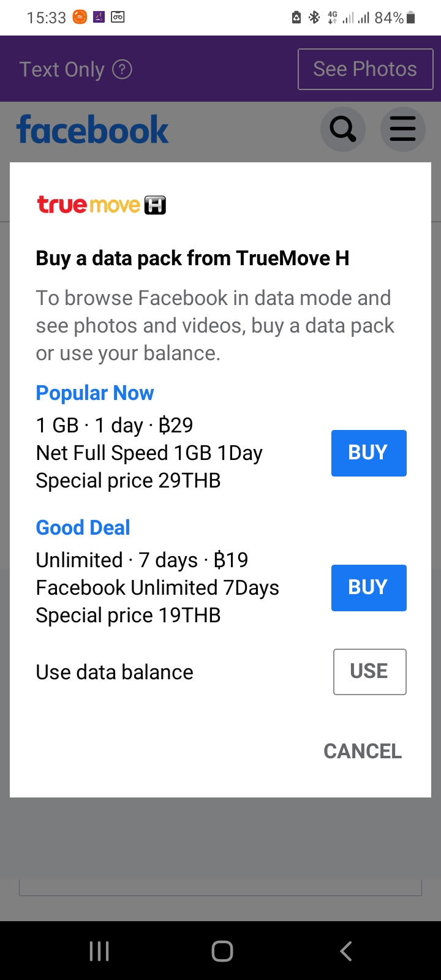This screenshot has height=980, width=441.
Task: Use existing data balance
Action: click(x=369, y=672)
